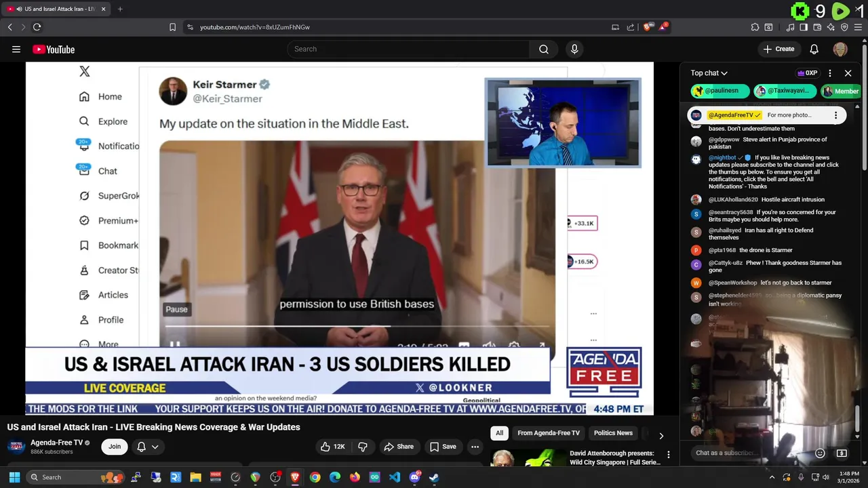View site information icon beside URL
868x488 pixels.
coord(190,27)
